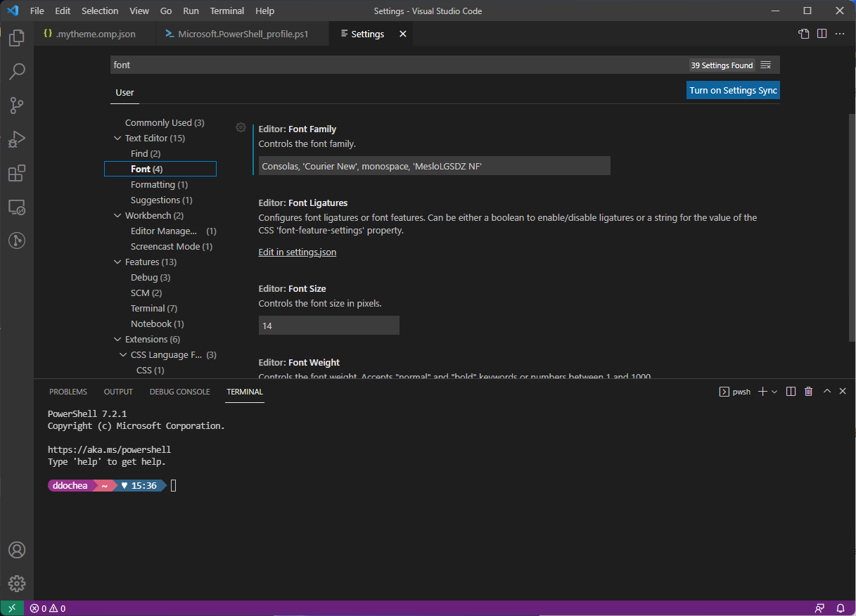The width and height of the screenshot is (856, 616).
Task: Kill the terminal with trash icon
Action: [809, 392]
